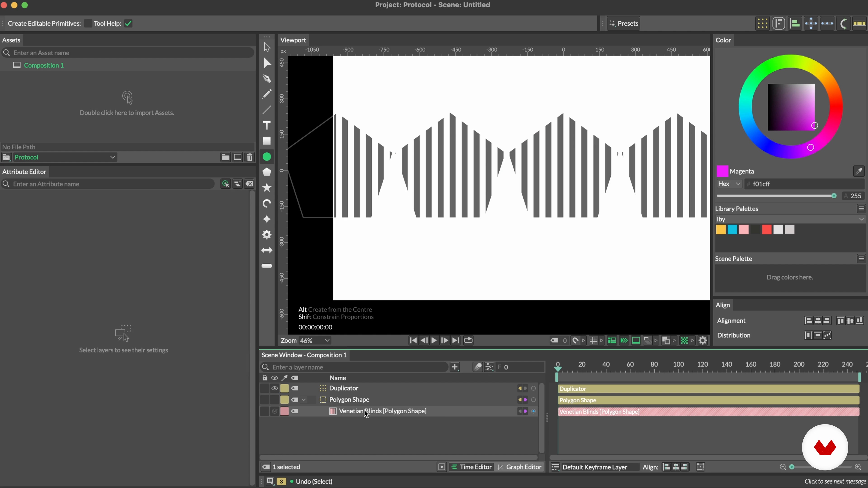The image size is (868, 488).
Task: Switch to Graph Editor
Action: pyautogui.click(x=520, y=467)
